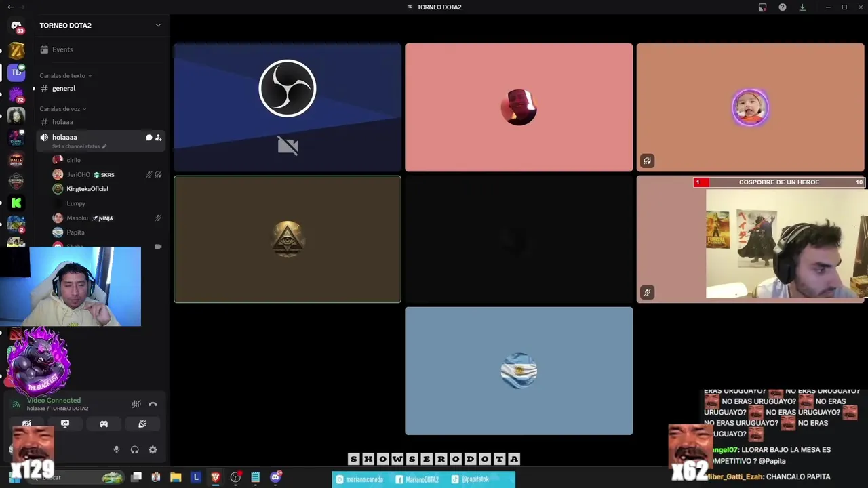Start an activity gamepad button

coord(104,424)
